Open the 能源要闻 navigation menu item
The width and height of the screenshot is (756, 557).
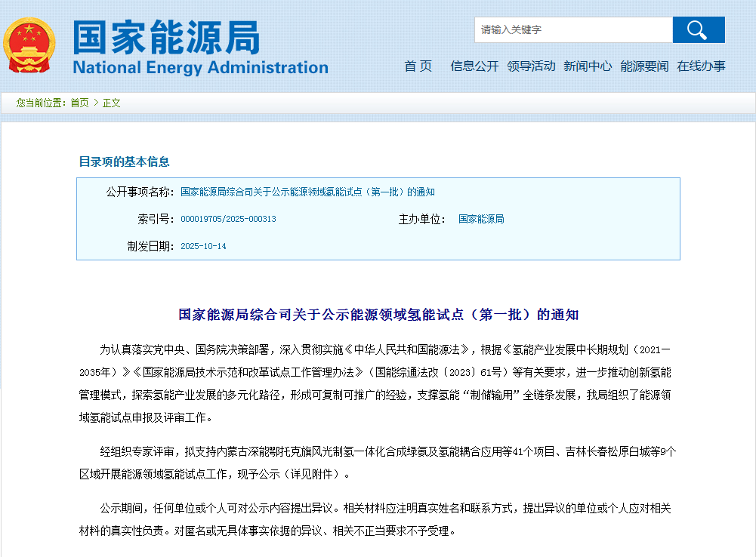coord(643,66)
